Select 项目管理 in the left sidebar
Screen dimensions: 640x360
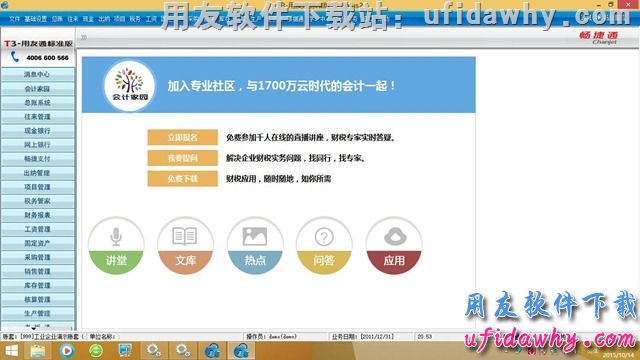coord(38,187)
